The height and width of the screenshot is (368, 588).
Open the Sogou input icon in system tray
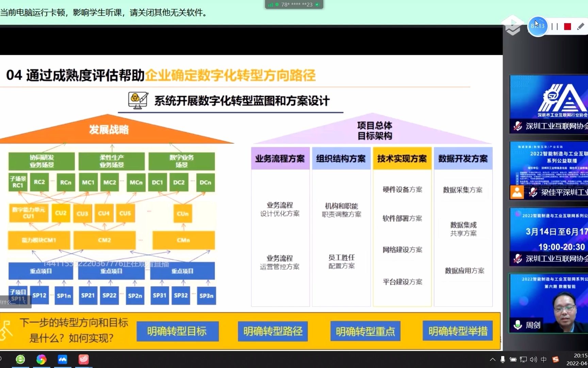pos(555,359)
